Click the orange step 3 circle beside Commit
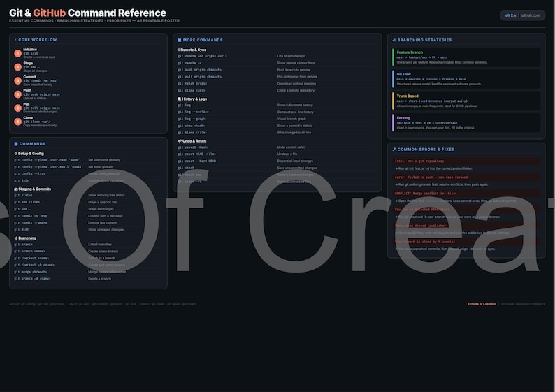Viewport: 555px width, 392px height. click(x=17, y=80)
